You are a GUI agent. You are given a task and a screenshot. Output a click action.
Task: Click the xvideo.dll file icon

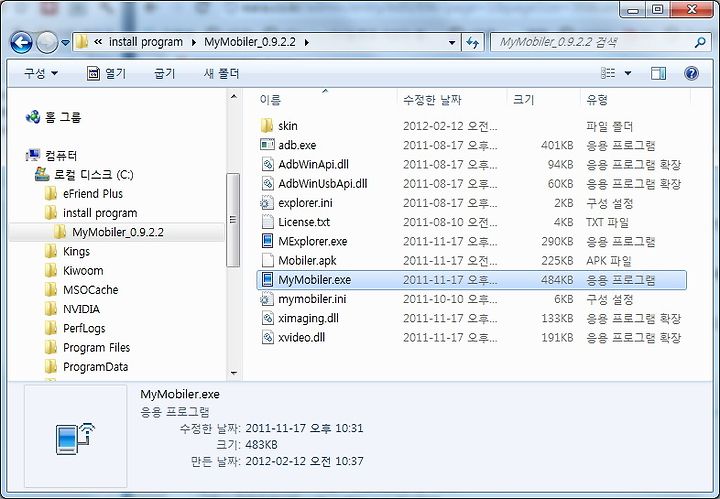tap(267, 337)
